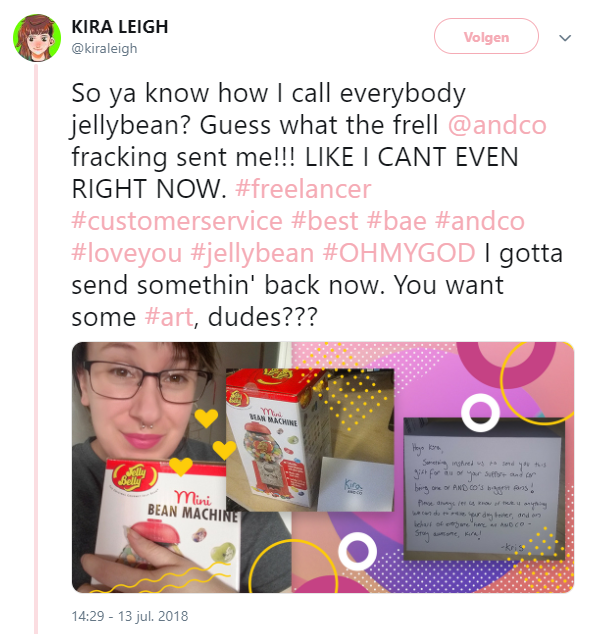The image size is (602, 634).
Task: Open the #andco hashtag
Action: tap(480, 221)
